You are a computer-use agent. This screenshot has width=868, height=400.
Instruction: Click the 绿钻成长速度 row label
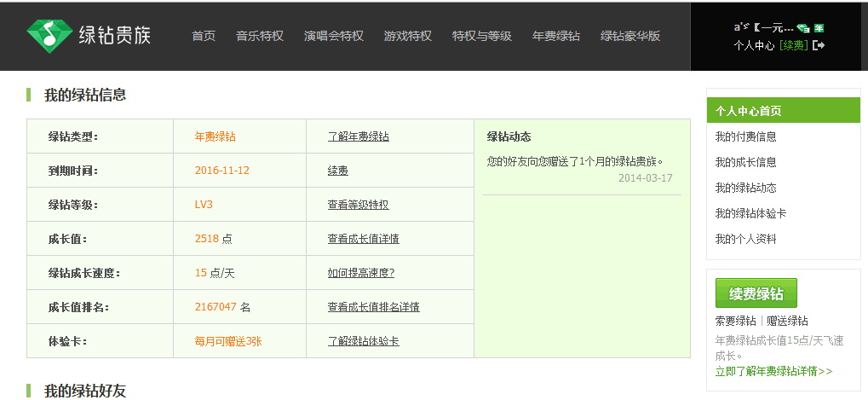pos(84,273)
